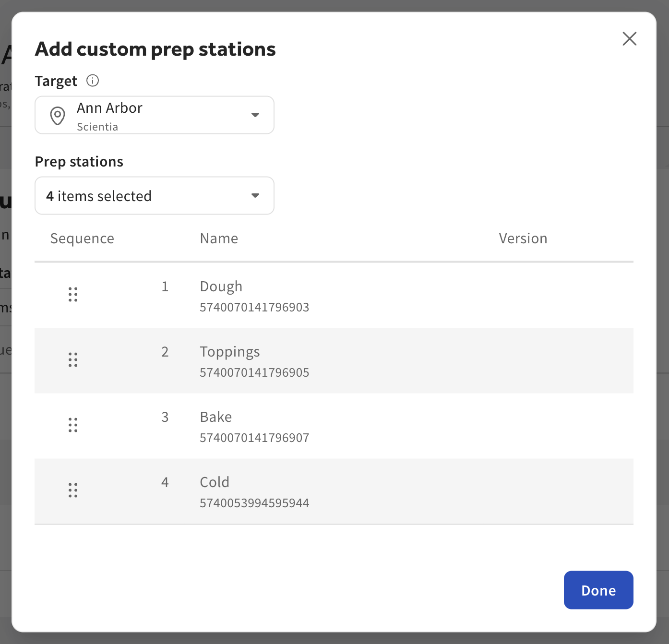Click the ID 5740070141796905
Viewport: 669px width, 644px height.
[x=254, y=372]
